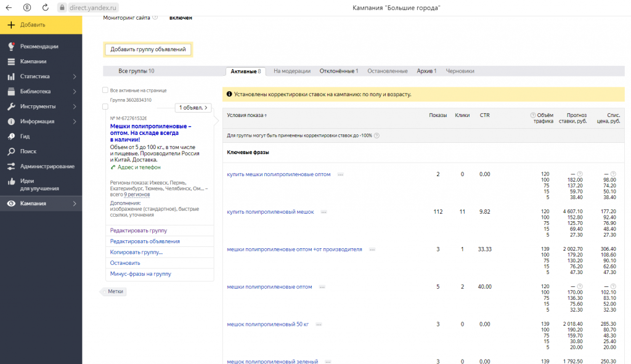Click the Метки tag button

coord(114,291)
